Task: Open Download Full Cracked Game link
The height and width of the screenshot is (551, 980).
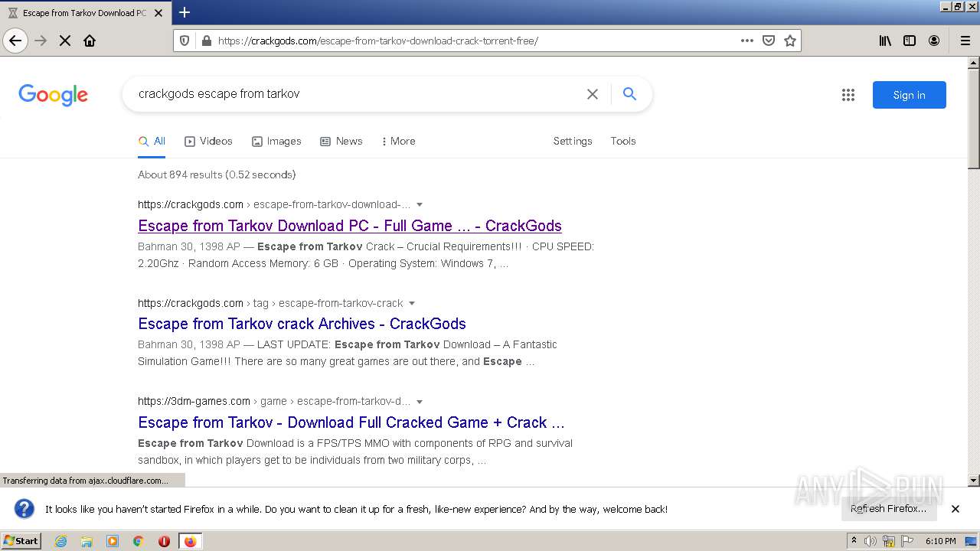Action: coord(351,422)
